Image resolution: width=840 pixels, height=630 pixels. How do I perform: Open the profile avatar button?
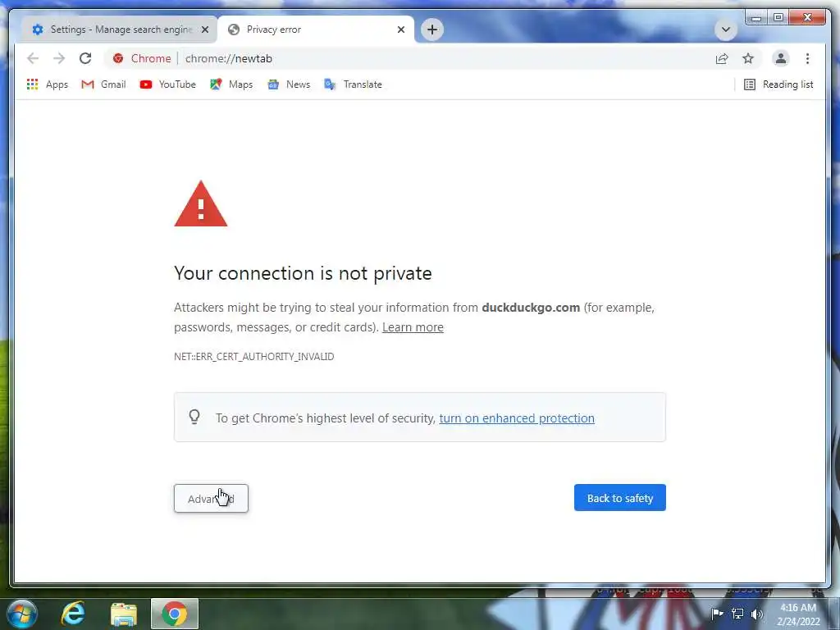click(781, 58)
